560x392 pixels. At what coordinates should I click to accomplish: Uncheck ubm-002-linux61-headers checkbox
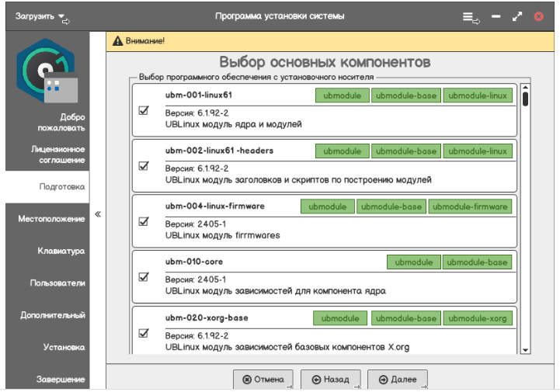[144, 165]
